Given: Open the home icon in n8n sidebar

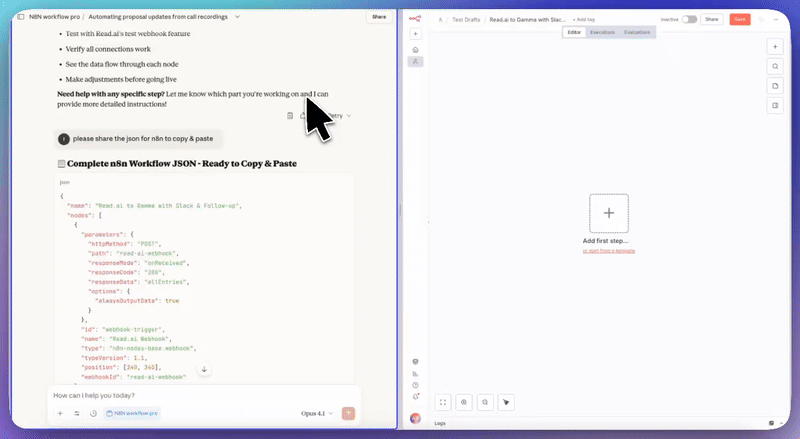Looking at the screenshot, I should pos(415,50).
